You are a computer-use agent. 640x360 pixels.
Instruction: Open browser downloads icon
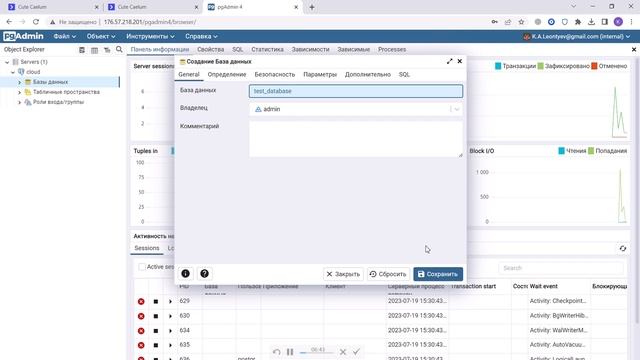591,22
